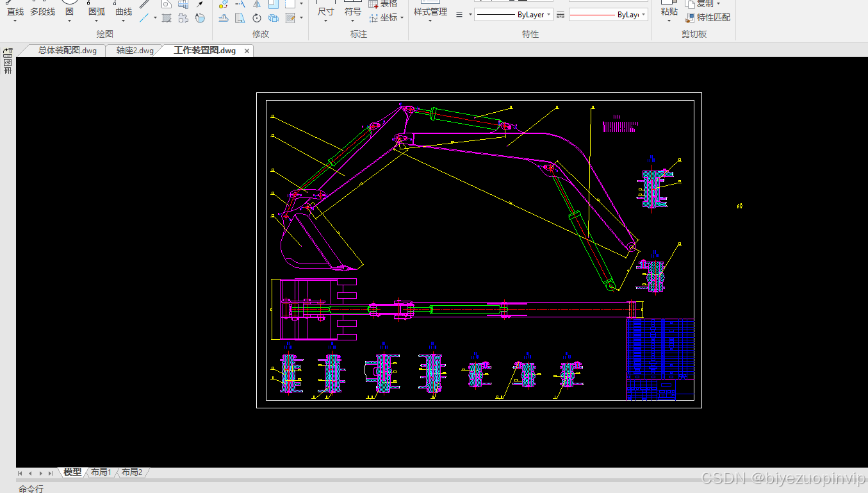This screenshot has height=493, width=868.
Task: Expand the 符号 symbol dropdown
Action: click(x=352, y=21)
